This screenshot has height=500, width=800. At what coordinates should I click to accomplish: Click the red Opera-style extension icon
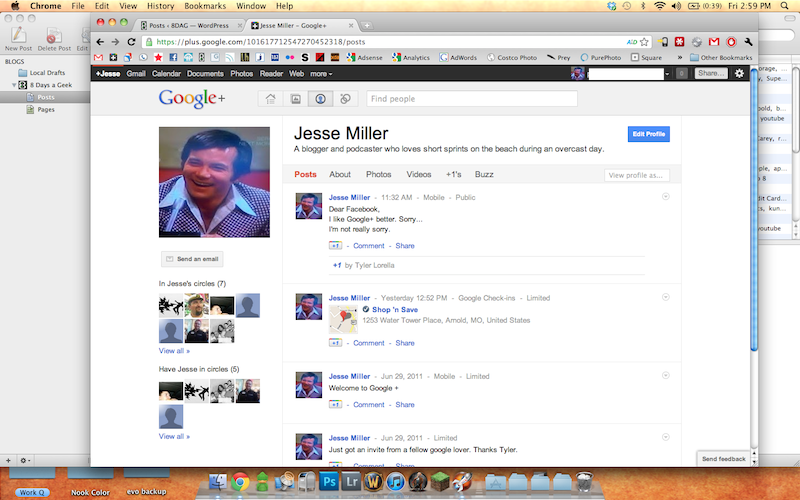(731, 42)
